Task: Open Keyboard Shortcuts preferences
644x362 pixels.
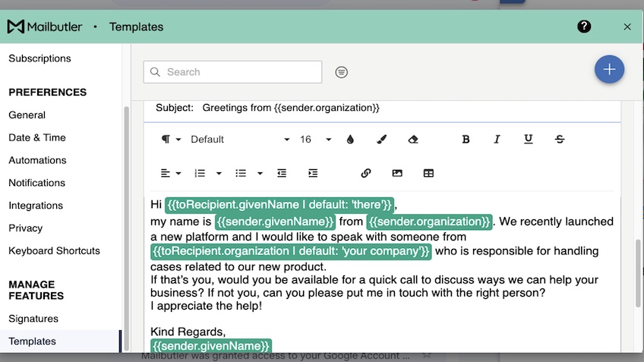Action: coord(54,250)
